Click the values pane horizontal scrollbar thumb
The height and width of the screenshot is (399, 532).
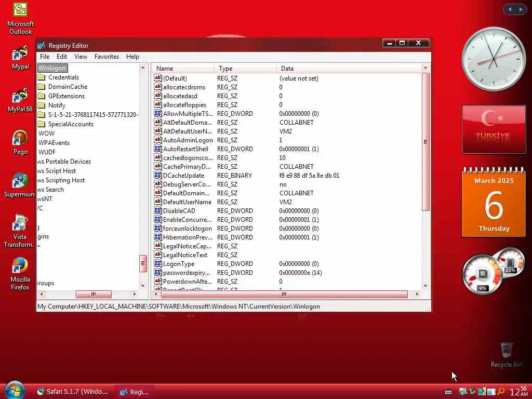tap(284, 294)
